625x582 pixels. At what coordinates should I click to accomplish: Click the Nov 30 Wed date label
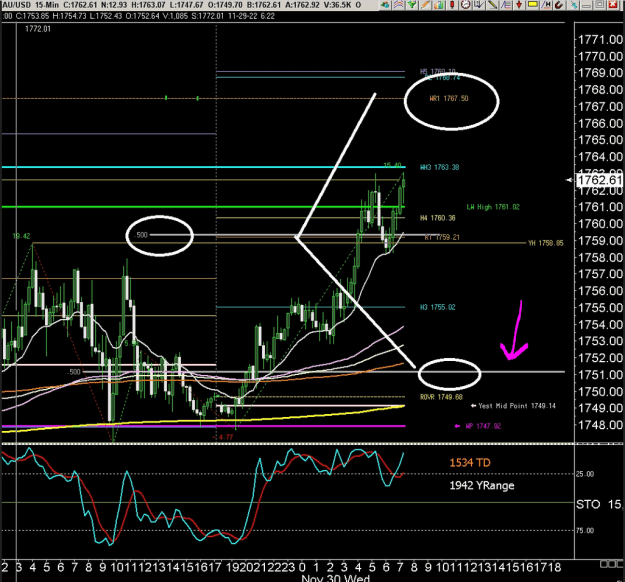pyautogui.click(x=336, y=578)
